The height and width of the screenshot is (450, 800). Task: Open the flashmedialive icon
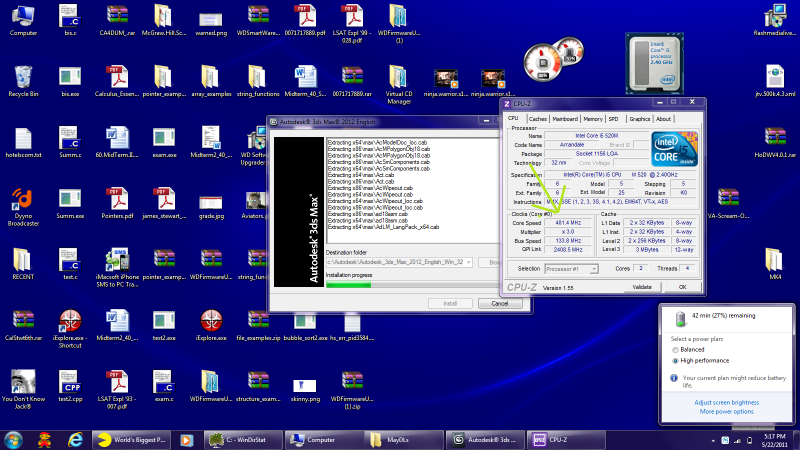tap(774, 20)
